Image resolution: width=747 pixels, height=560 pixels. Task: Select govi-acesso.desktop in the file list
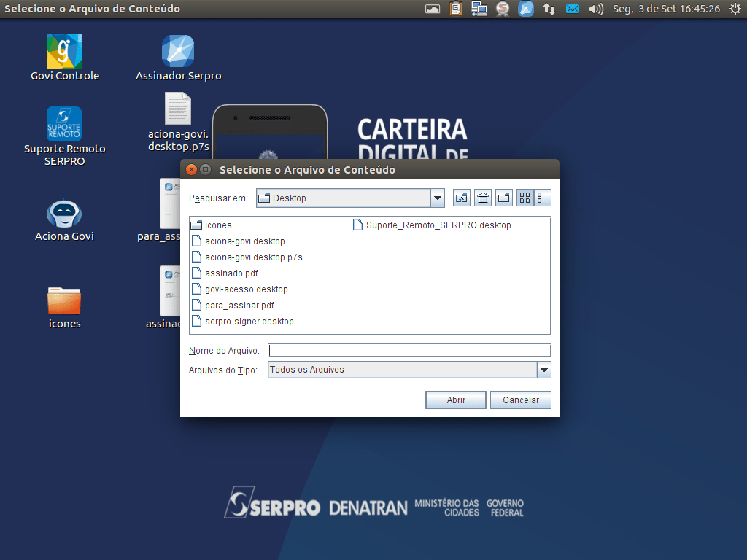point(239,289)
